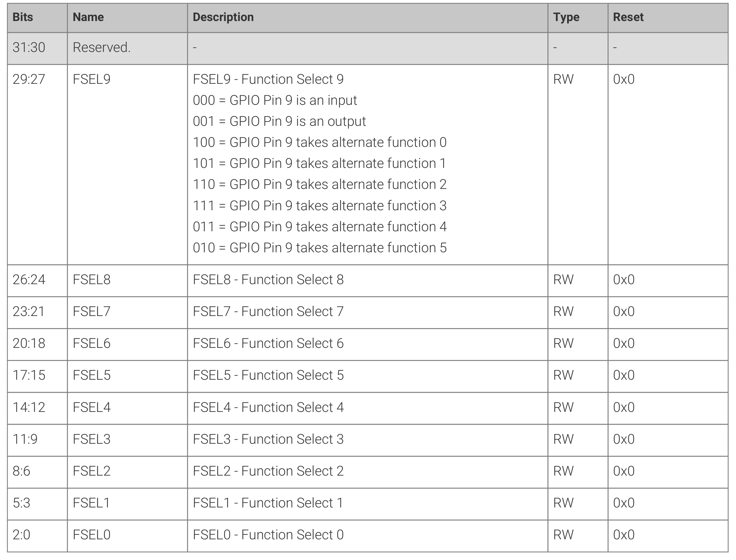Click the RW type in the FSEL3 row
736x560 pixels.
tap(563, 439)
